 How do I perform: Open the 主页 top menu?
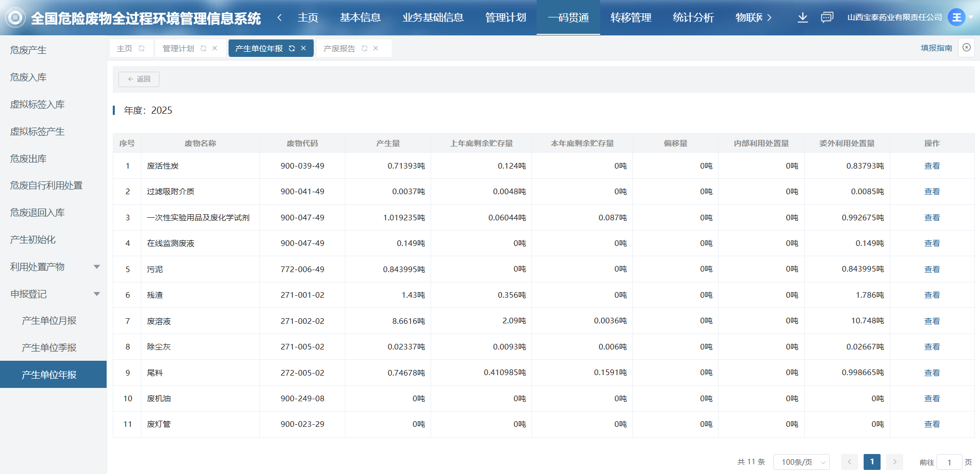click(x=308, y=17)
